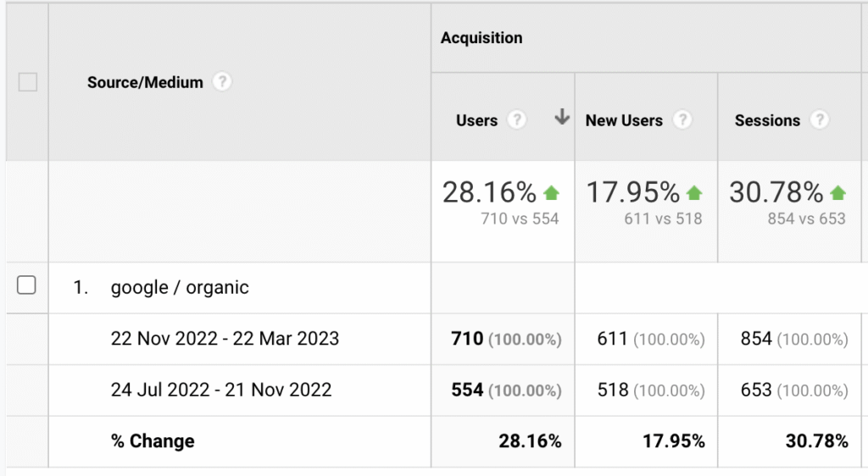Click 22 Nov 2022 - 22 Mar 2023 row

(225, 339)
